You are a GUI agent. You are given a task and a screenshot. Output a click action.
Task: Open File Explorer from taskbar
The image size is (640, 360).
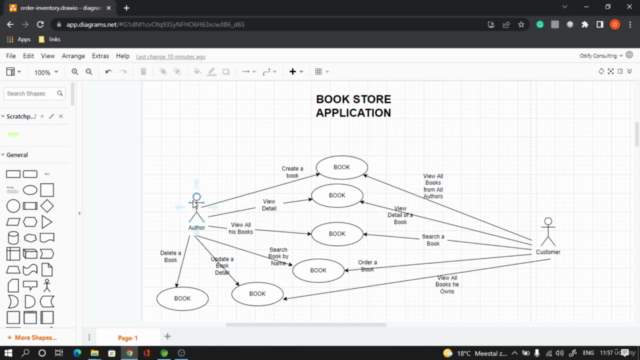94,353
